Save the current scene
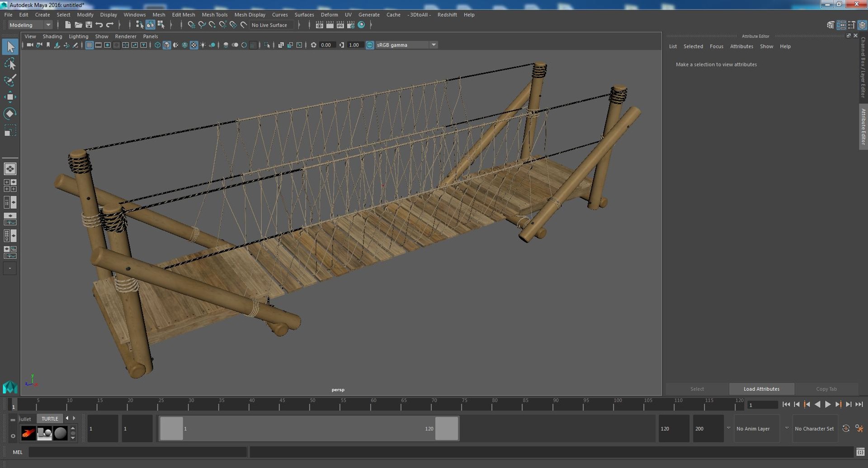This screenshot has height=468, width=868. (89, 25)
